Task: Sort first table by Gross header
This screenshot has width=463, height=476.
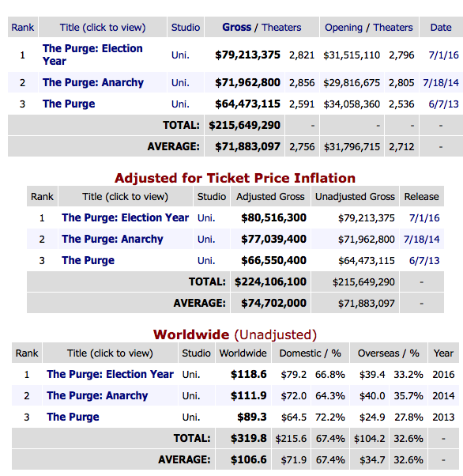Action: (x=237, y=28)
